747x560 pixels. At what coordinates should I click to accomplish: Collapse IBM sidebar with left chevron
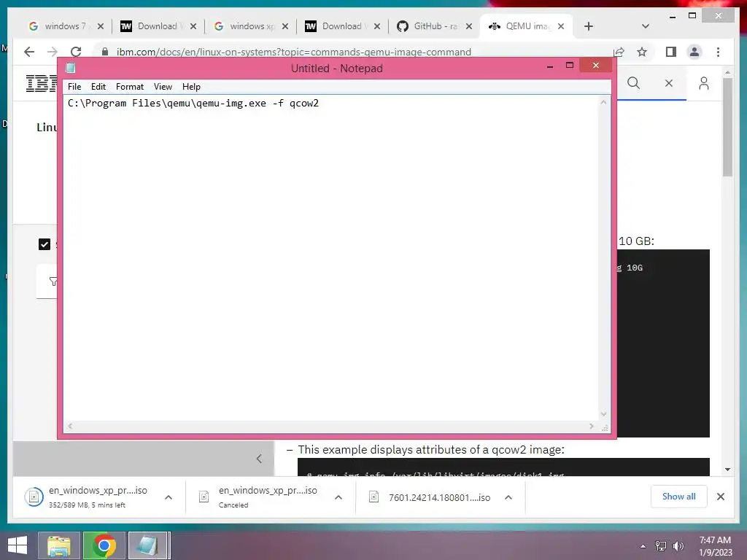259,459
